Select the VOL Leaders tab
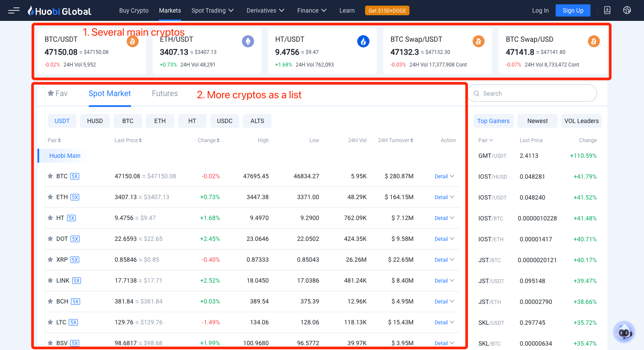This screenshot has height=350, width=644. 581,121
